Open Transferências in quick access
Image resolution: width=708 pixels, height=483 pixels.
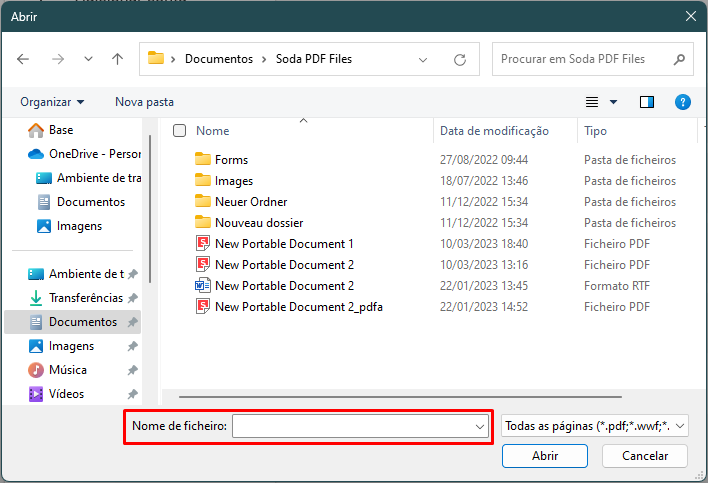pyautogui.click(x=76, y=298)
